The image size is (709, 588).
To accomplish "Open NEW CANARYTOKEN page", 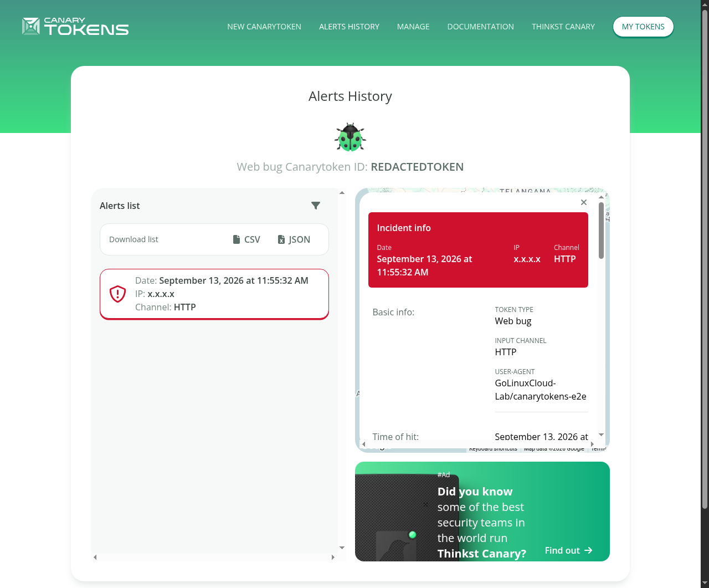I will point(264,27).
